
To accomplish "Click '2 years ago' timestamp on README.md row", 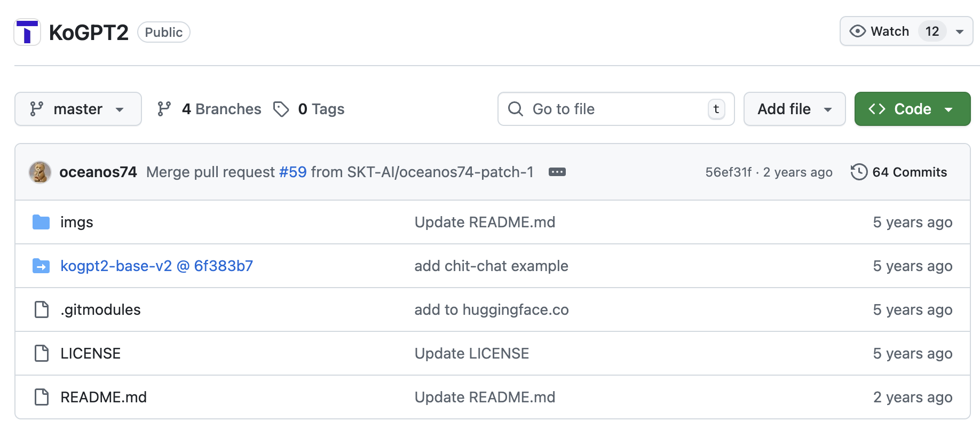I will (x=913, y=397).
